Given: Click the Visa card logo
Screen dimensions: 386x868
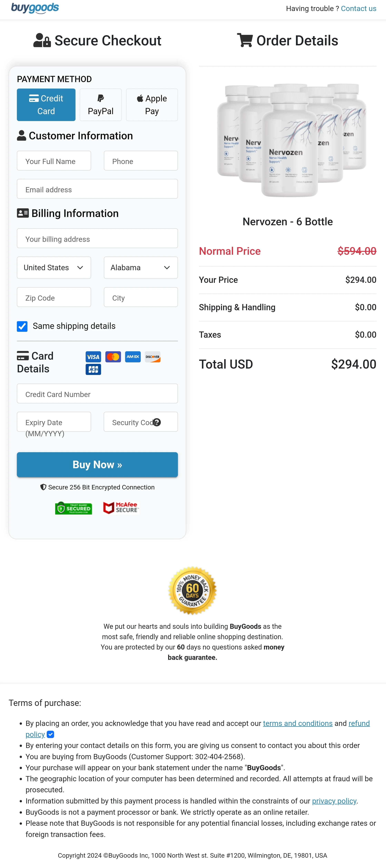Looking at the screenshot, I should 93,357.
